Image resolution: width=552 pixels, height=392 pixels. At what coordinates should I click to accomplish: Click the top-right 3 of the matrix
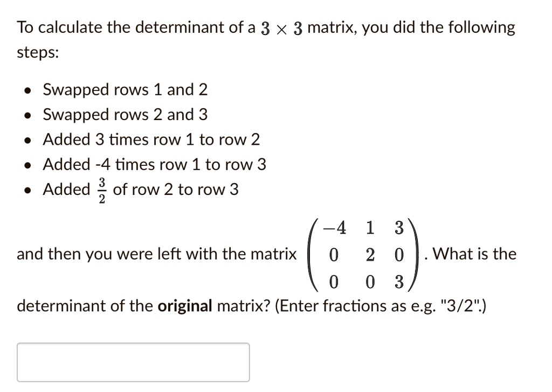pyautogui.click(x=399, y=227)
